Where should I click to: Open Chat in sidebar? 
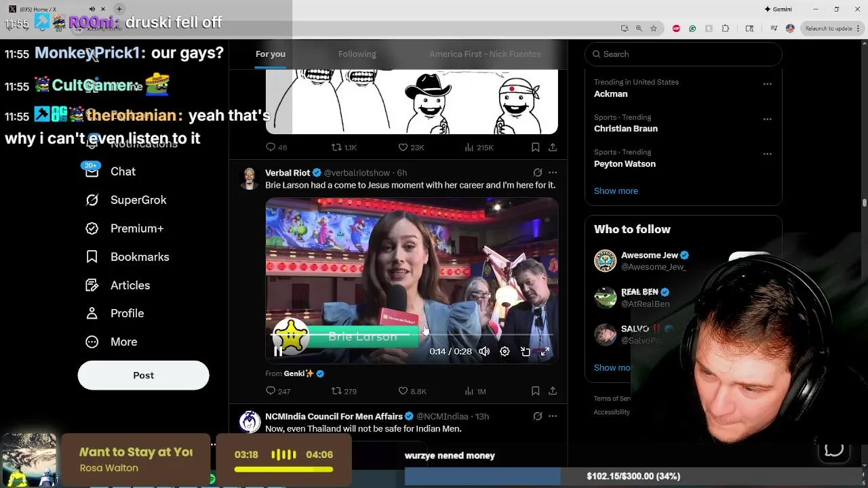click(110, 171)
